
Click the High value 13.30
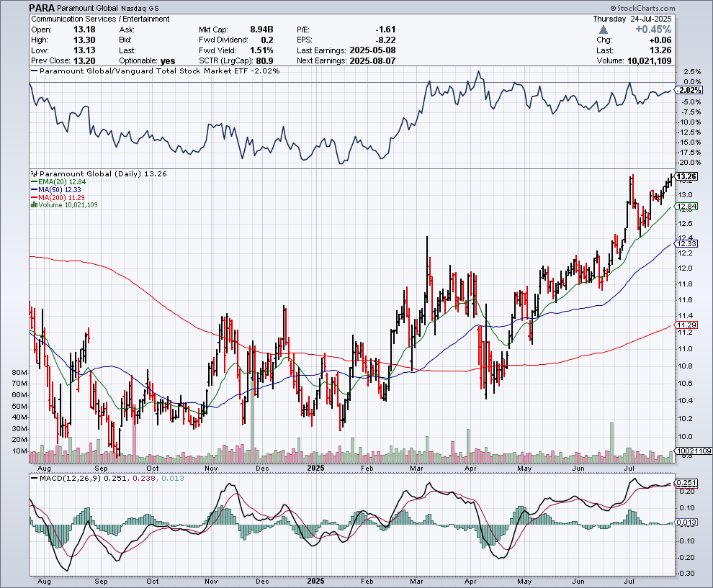[84, 40]
